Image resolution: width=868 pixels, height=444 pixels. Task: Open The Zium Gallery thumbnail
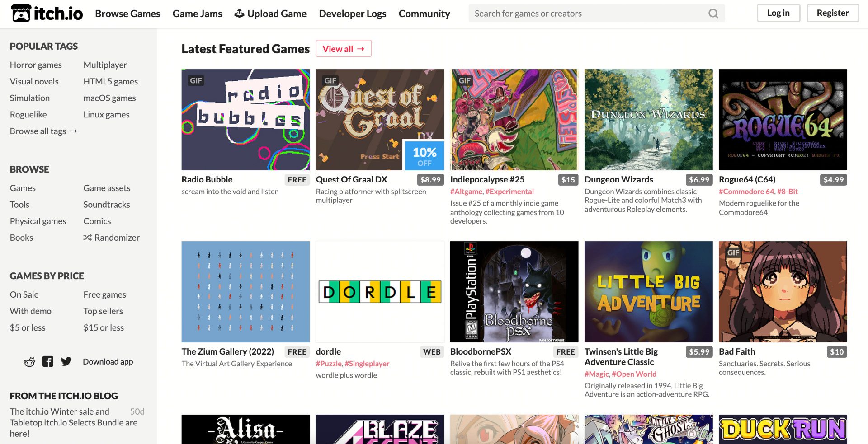click(245, 292)
